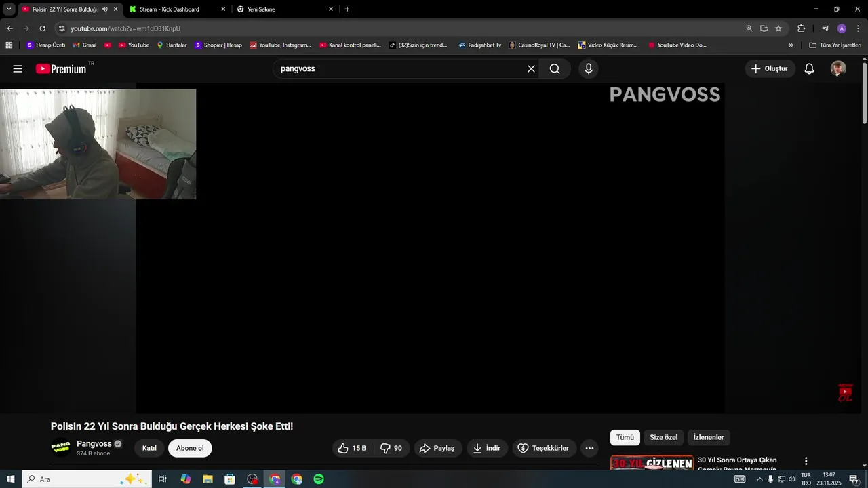Click the Windows taskbar Ara search box

(87, 479)
